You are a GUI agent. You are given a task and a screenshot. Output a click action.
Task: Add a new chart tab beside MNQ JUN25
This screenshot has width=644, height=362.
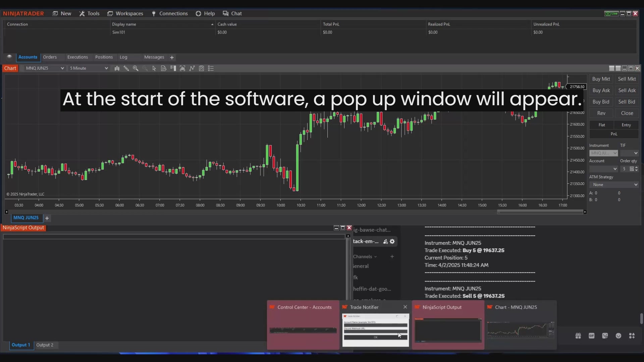47,218
